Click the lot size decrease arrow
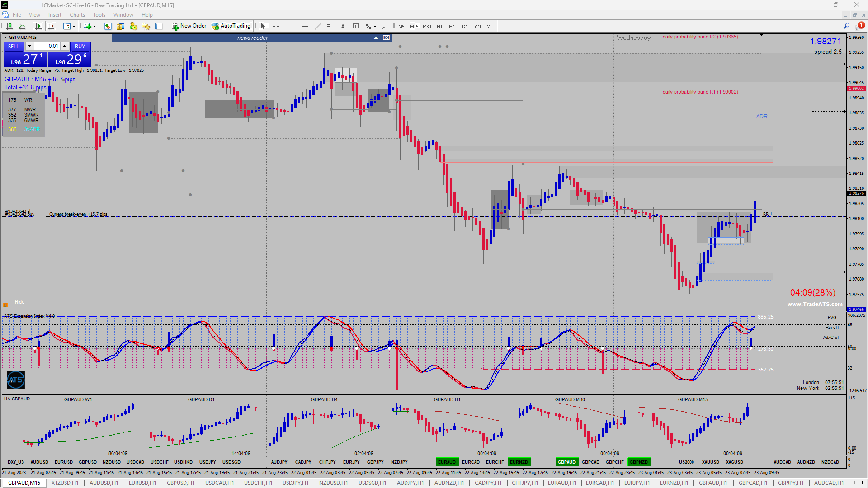 (x=29, y=46)
